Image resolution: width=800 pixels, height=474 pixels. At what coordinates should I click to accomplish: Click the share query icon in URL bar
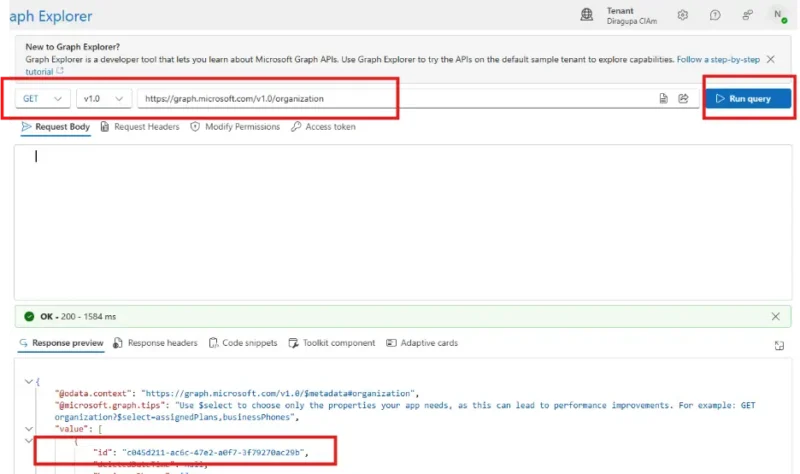pyautogui.click(x=683, y=98)
